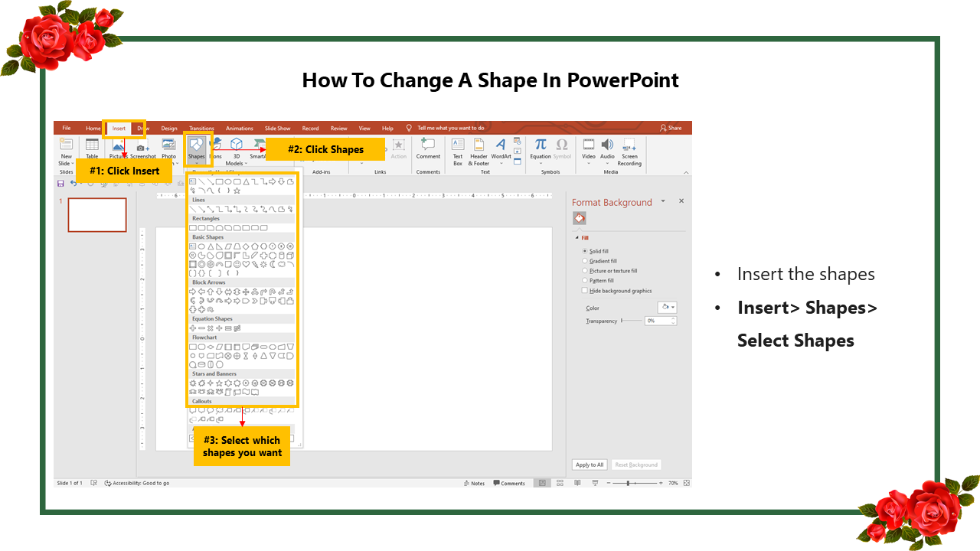Switch to the Transitions tab
This screenshot has width=980, height=551.
[202, 129]
